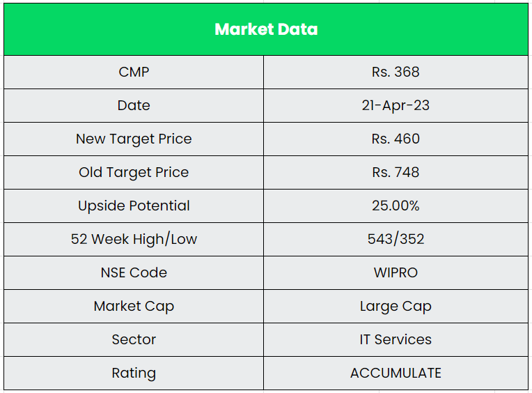Select the CMP label cell

tap(134, 72)
